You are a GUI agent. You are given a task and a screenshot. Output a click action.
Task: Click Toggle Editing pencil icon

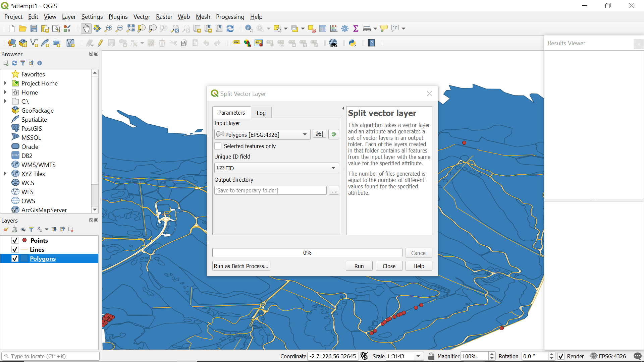tap(101, 43)
